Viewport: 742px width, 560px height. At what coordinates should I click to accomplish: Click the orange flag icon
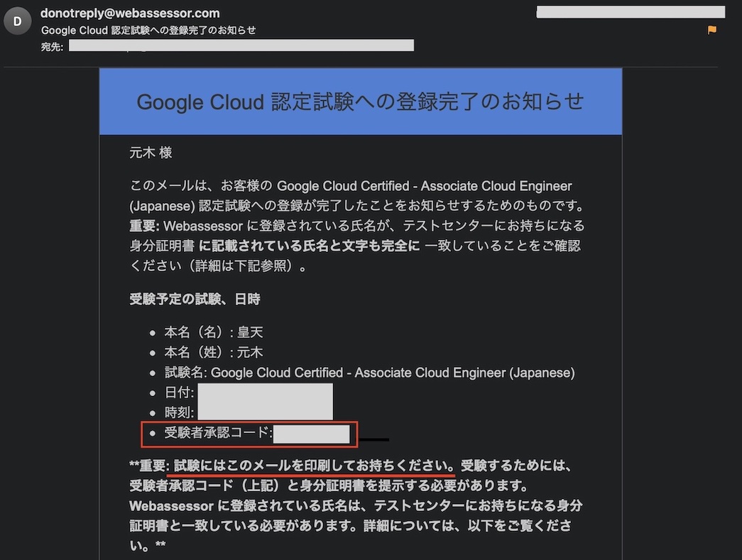pyautogui.click(x=711, y=30)
